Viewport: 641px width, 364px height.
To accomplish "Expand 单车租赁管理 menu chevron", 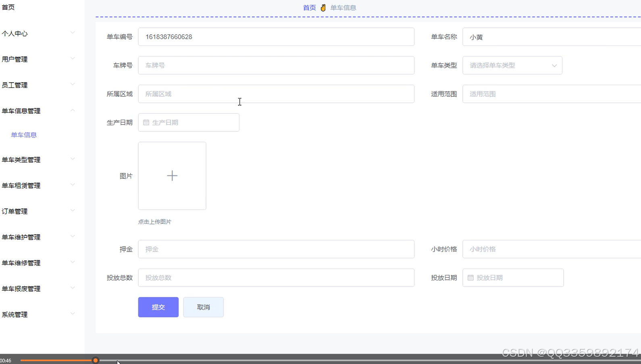I will point(73,185).
